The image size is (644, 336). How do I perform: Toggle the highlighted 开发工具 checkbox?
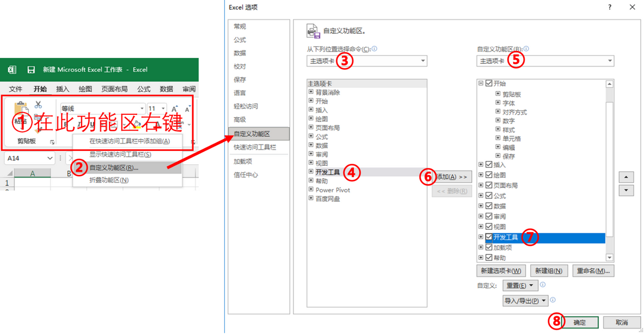pos(488,237)
